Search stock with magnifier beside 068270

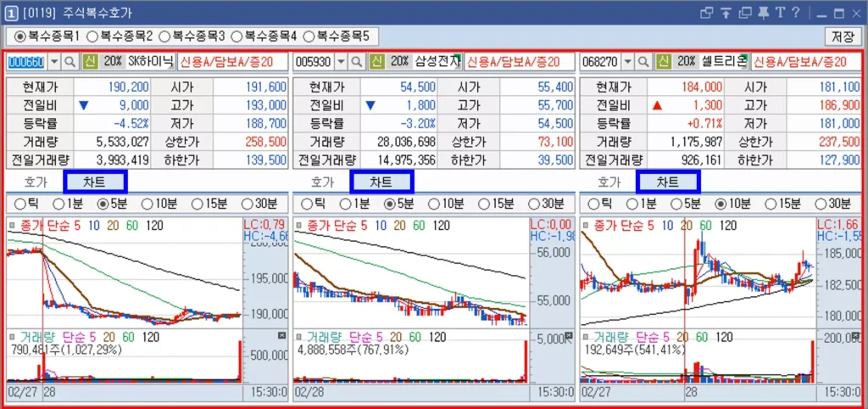click(x=643, y=61)
